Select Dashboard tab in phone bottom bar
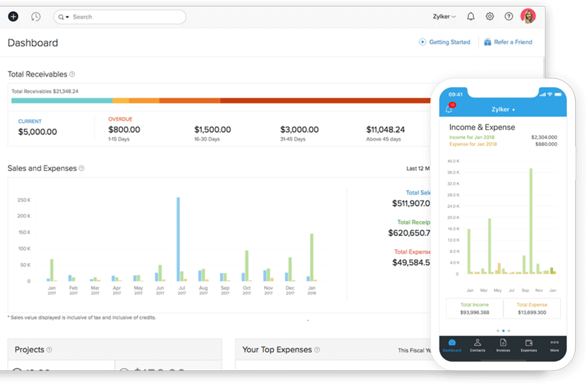Screen dimensions: 588x386 (452, 345)
